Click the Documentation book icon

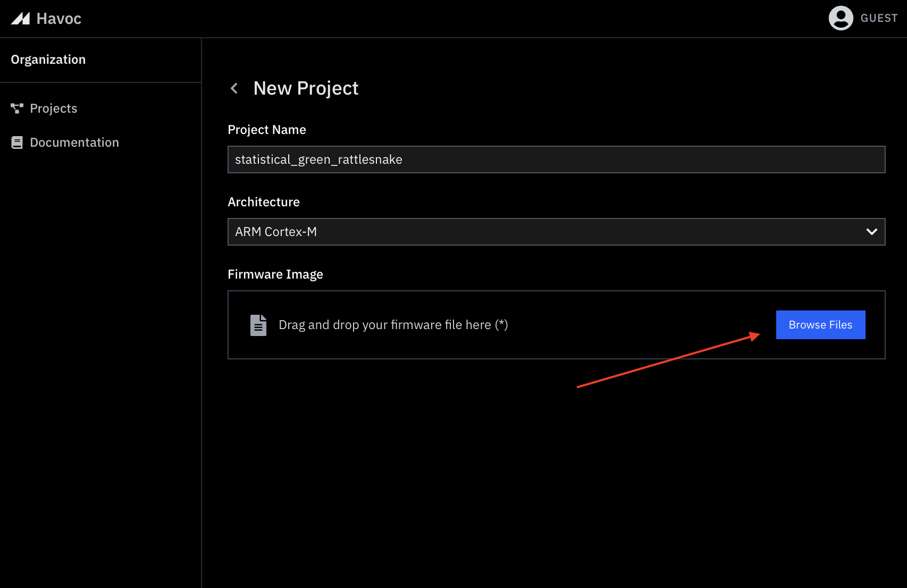pos(16,142)
